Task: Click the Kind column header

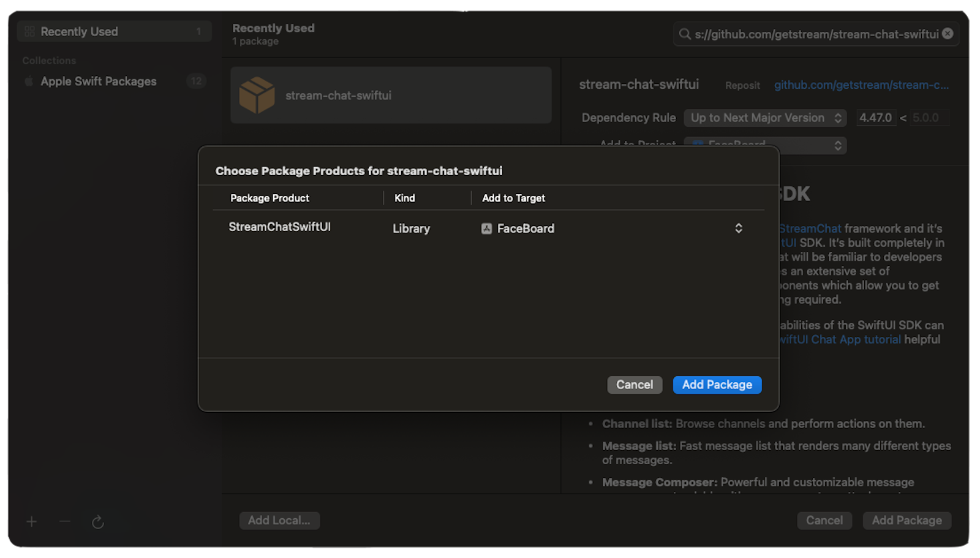Action: pyautogui.click(x=405, y=198)
